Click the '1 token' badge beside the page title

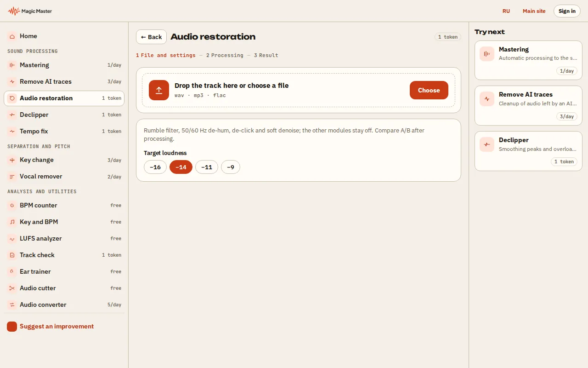[448, 37]
